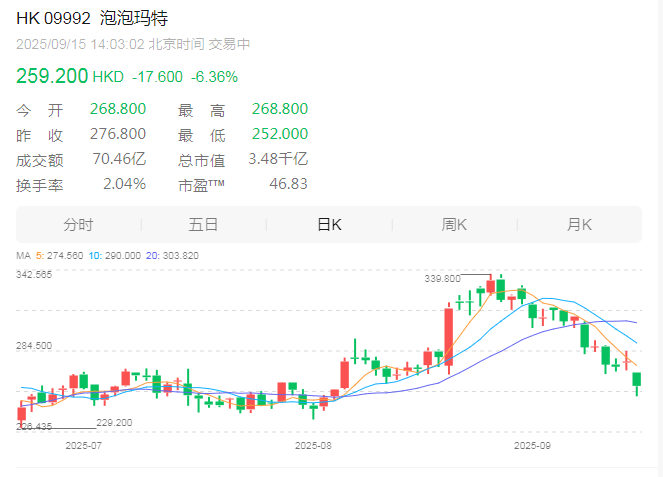The image size is (663, 477).
Task: Open the 日K daily candlestick tab
Action: (329, 225)
